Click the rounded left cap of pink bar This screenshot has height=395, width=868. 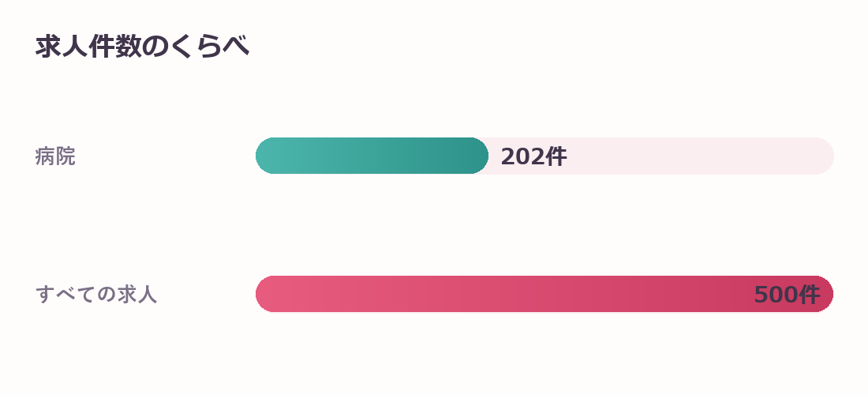click(x=266, y=294)
